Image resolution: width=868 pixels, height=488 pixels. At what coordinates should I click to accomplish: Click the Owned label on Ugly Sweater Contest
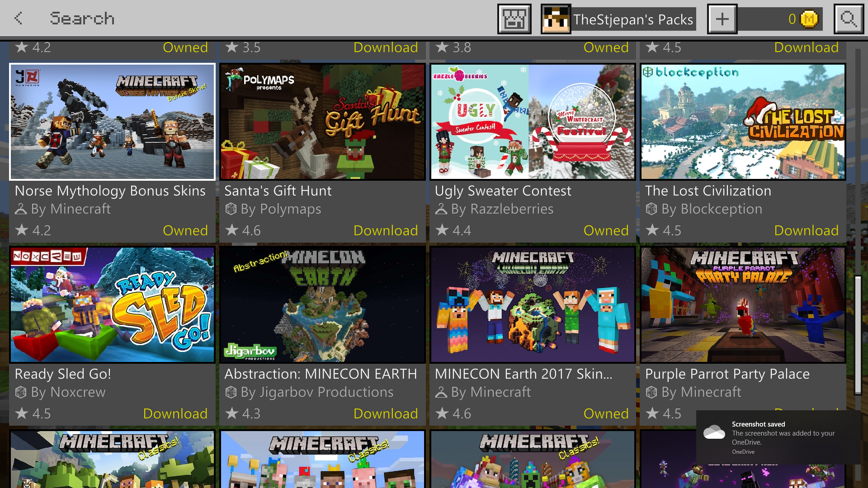coord(606,230)
